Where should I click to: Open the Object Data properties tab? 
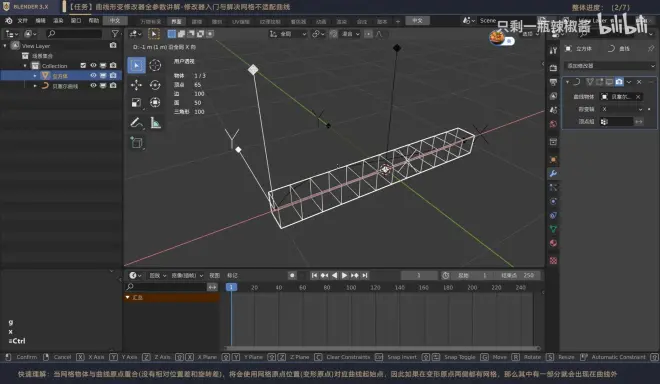[x=554, y=229]
